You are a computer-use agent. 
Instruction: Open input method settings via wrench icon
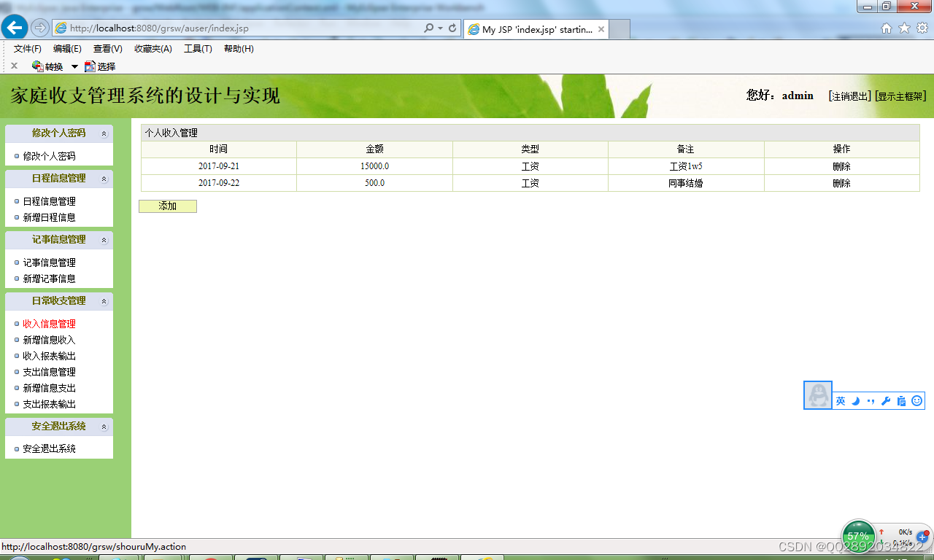(886, 400)
